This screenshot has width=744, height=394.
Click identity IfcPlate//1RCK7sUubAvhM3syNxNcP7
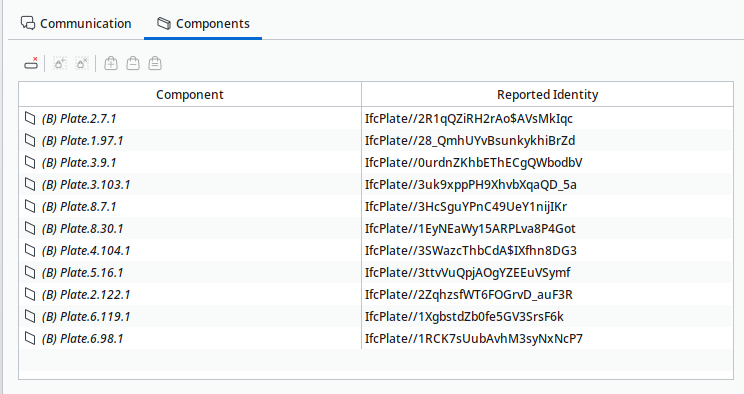click(474, 338)
